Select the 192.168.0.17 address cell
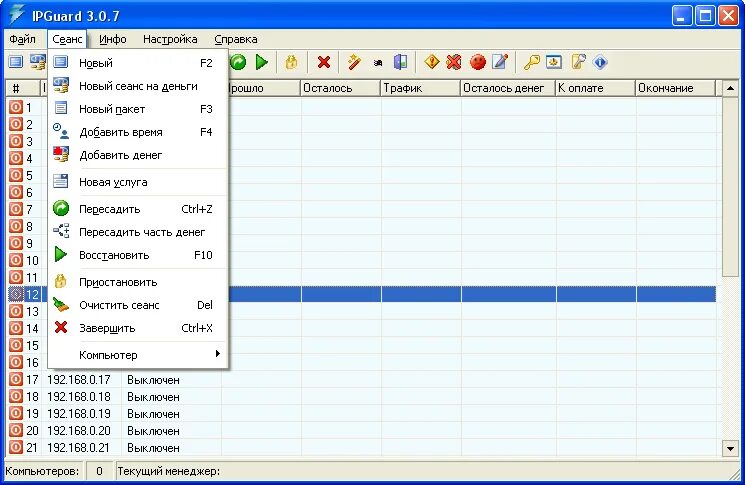Screen dimensions: 745x485 point(79,380)
